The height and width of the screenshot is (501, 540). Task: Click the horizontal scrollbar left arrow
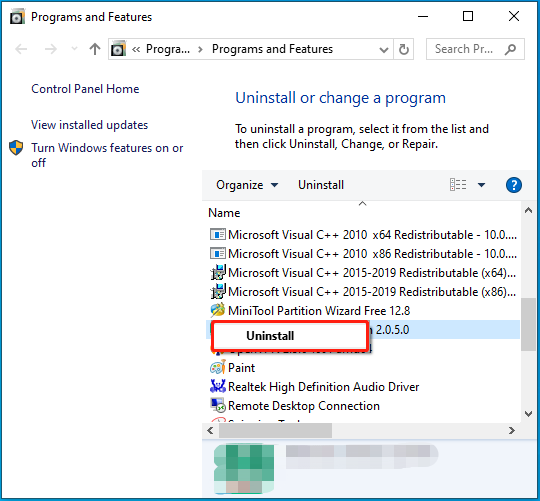pyautogui.click(x=210, y=430)
